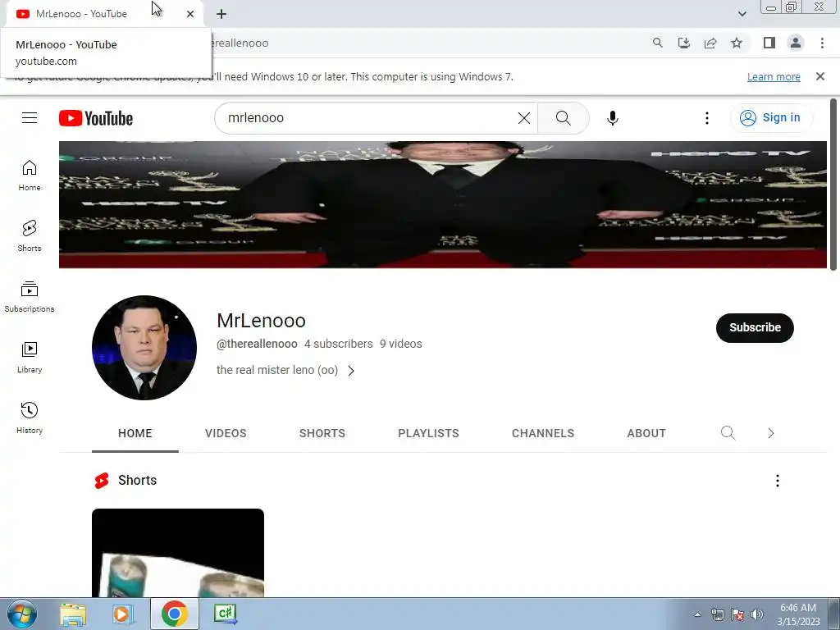Open a new browser tab
Screen dimensions: 840x630
(x=221, y=14)
